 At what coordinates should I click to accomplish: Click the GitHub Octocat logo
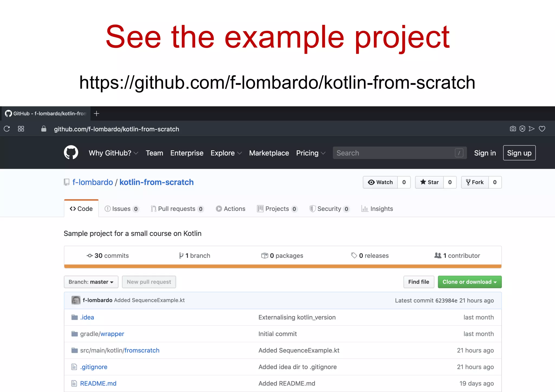click(x=71, y=153)
